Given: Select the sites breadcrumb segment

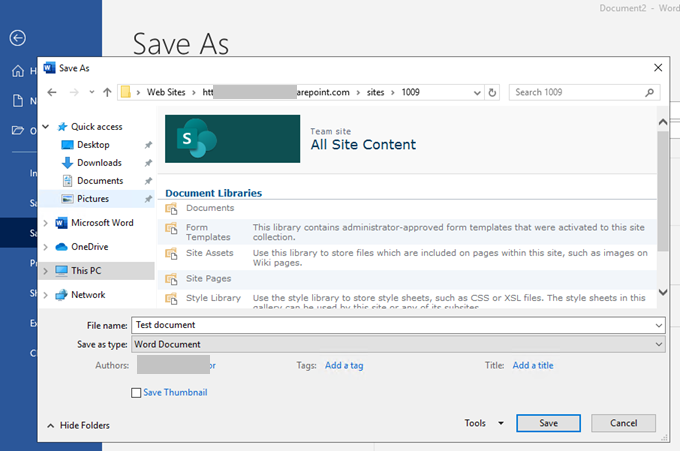Looking at the screenshot, I should coord(375,92).
